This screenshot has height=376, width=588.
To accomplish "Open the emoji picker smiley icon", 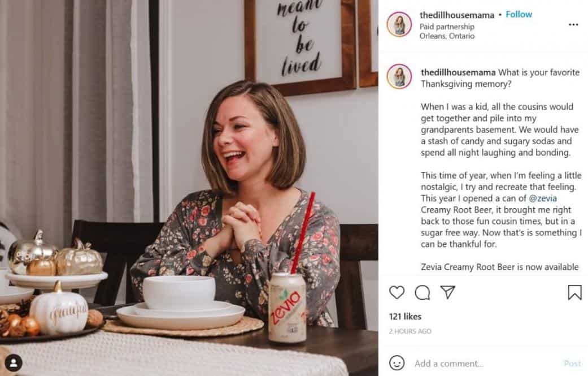I will tap(397, 363).
